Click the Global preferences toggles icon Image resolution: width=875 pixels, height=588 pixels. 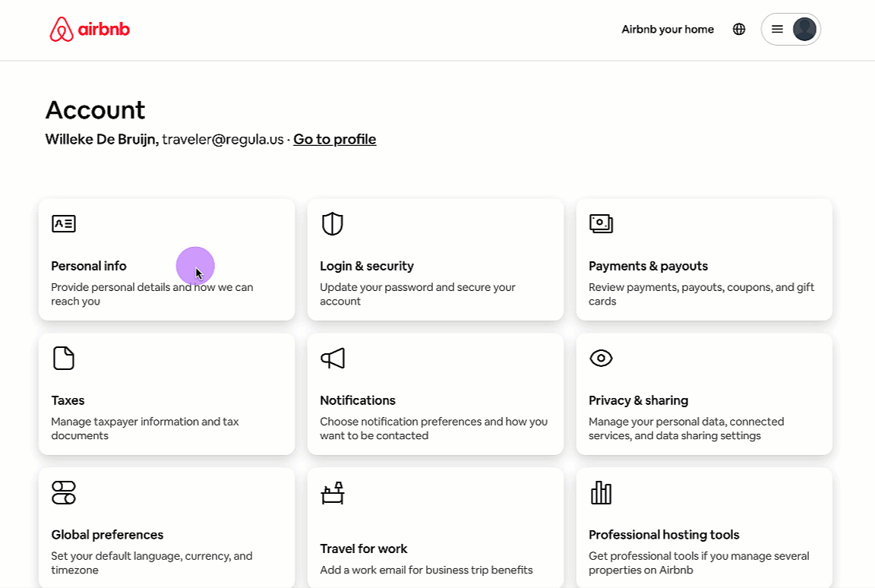pyautogui.click(x=64, y=492)
